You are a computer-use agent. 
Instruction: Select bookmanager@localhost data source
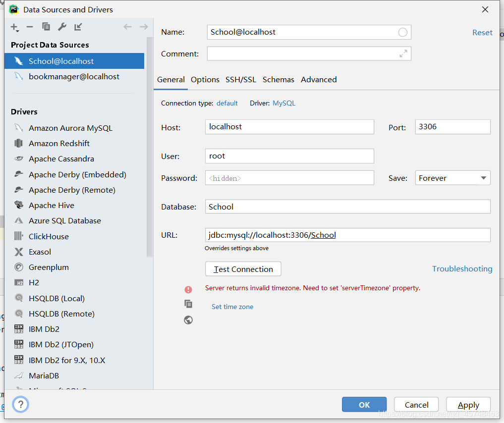(74, 77)
